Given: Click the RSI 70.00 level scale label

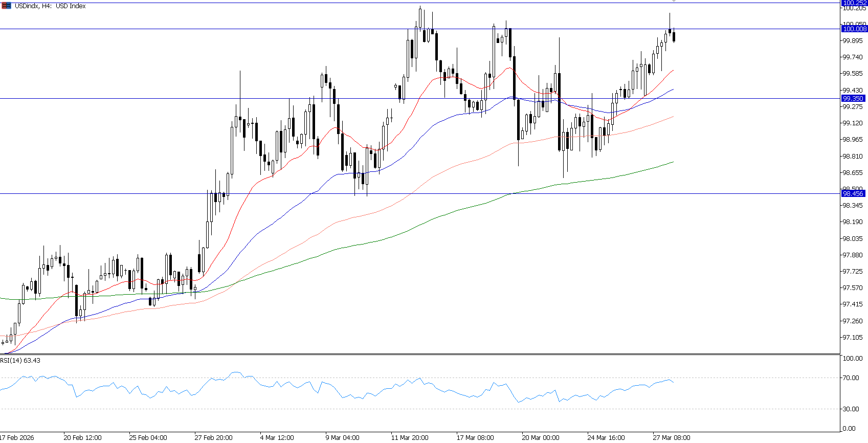Looking at the screenshot, I should (851, 378).
